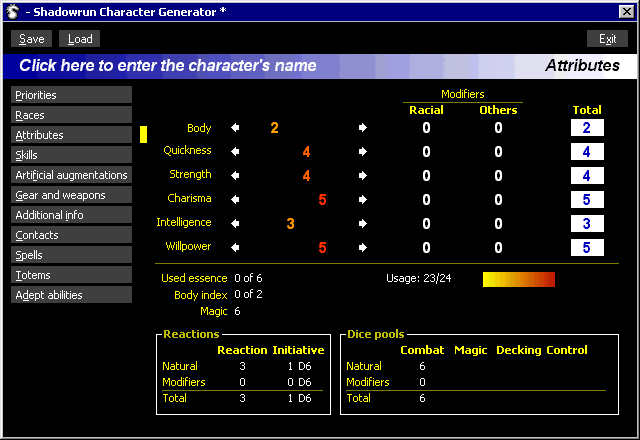The height and width of the screenshot is (440, 640).
Task: Click the Quickness total value box
Action: 587,152
